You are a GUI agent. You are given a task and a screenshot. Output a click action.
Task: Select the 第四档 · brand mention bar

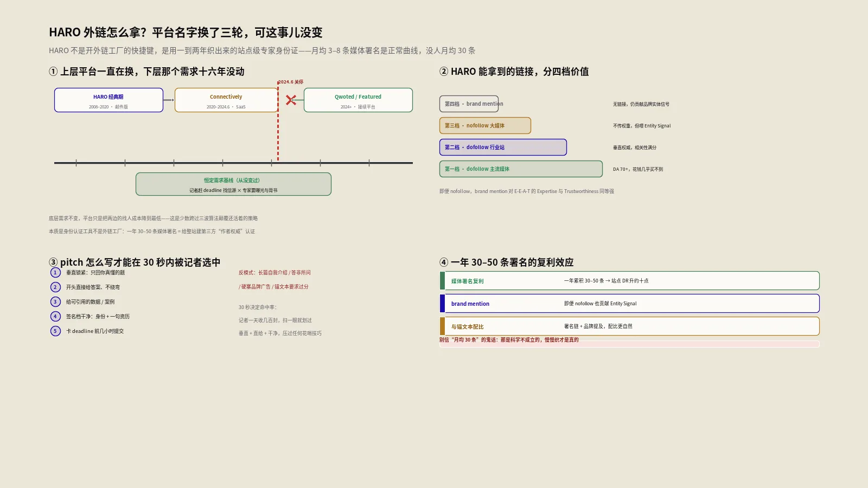coord(469,104)
